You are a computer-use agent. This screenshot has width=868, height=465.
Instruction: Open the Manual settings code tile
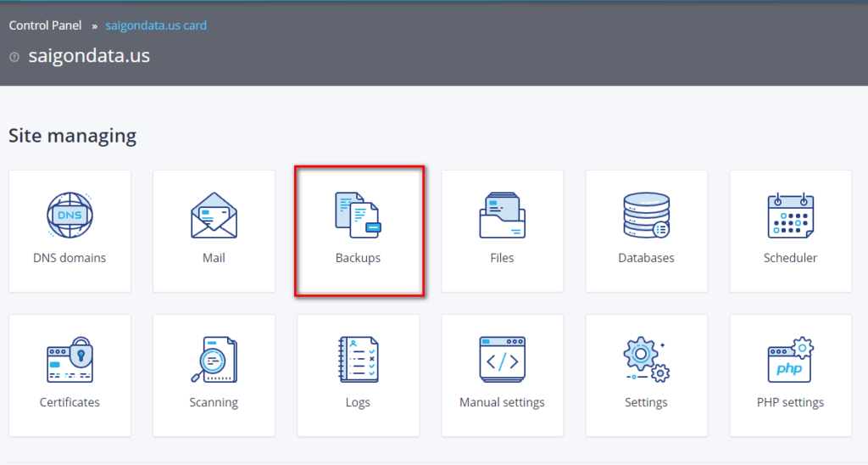click(502, 376)
